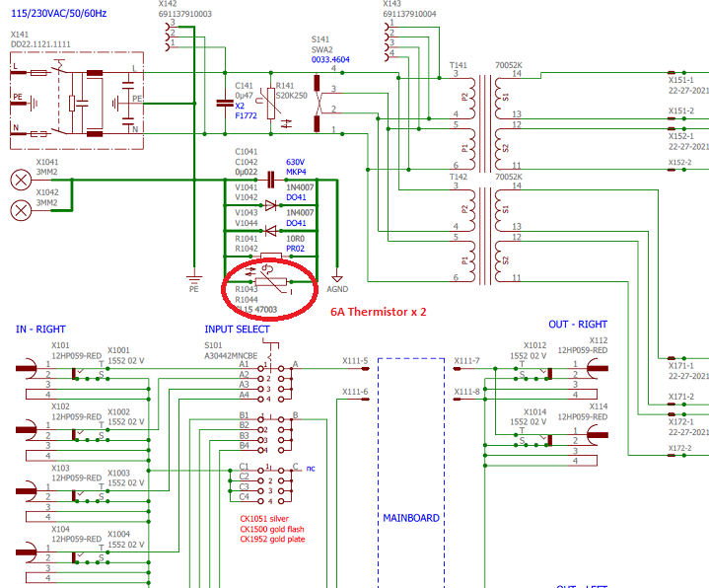
Task: Select the R141 varistor symbol
Action: tap(271, 106)
